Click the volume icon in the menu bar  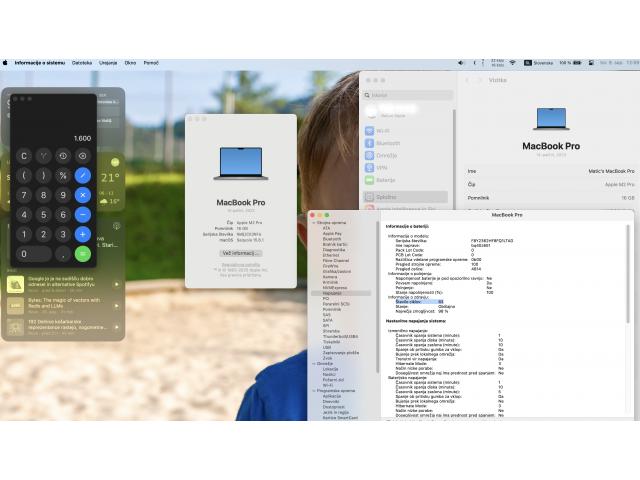(x=461, y=63)
